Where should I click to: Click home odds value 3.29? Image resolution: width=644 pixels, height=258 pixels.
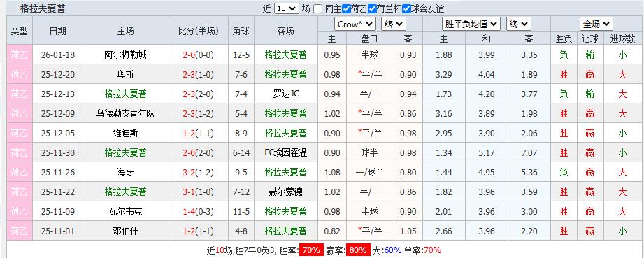[443, 74]
